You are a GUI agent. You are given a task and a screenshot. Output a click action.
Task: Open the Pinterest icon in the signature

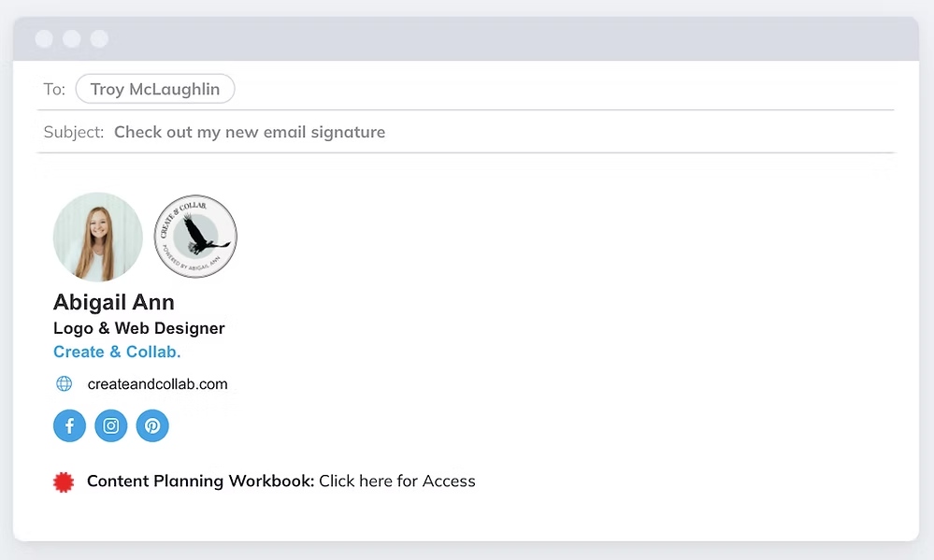[152, 426]
